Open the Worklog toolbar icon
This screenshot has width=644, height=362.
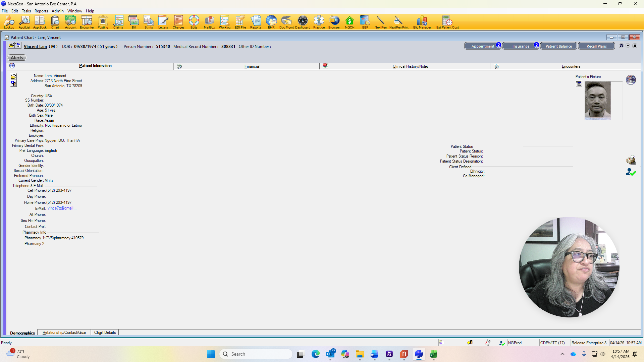(x=224, y=22)
